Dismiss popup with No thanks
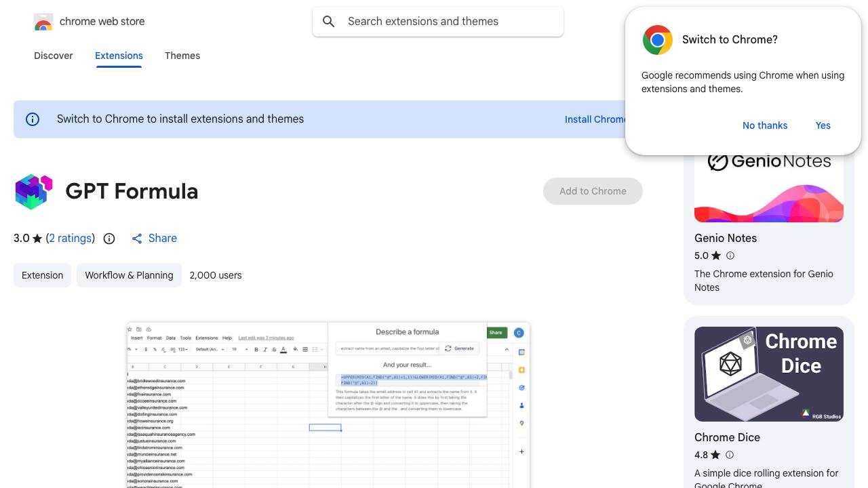The image size is (868, 488). [765, 125]
